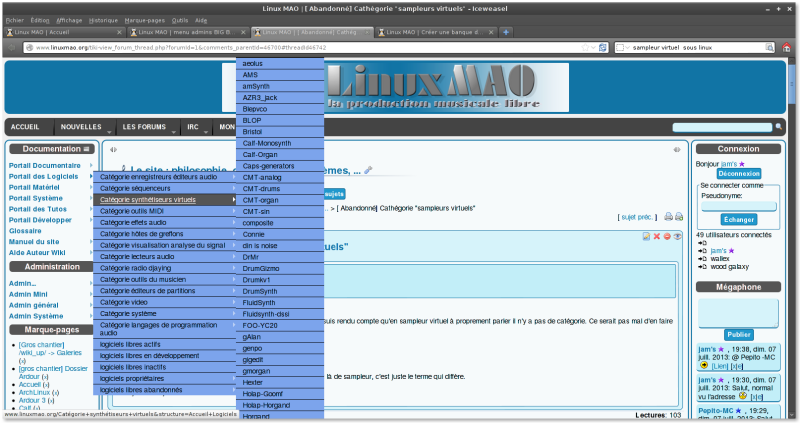This screenshot has width=800, height=423.
Task: Click the Publier button in Mégaphone
Action: pos(739,335)
